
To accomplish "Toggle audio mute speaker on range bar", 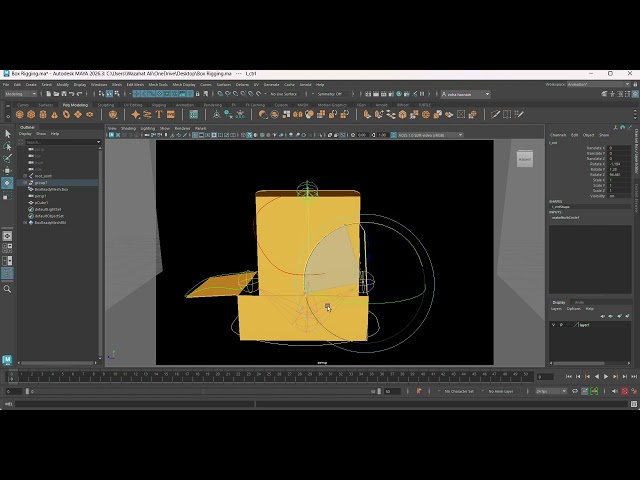I will (x=615, y=391).
